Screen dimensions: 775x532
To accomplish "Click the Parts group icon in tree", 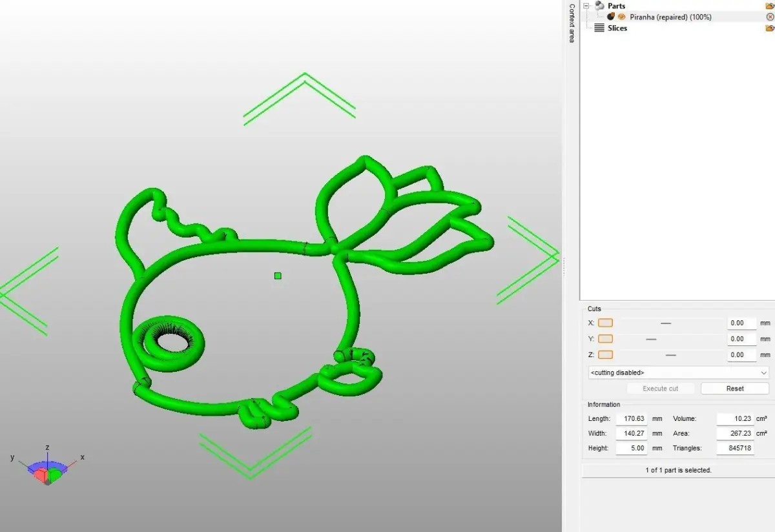I will (599, 6).
